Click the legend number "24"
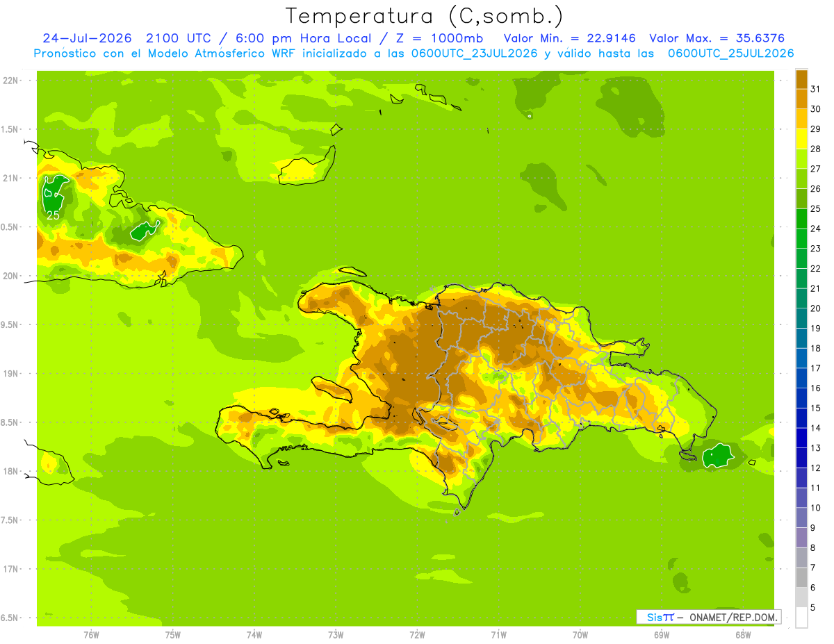Image resolution: width=834 pixels, height=644 pixels. pos(816,229)
